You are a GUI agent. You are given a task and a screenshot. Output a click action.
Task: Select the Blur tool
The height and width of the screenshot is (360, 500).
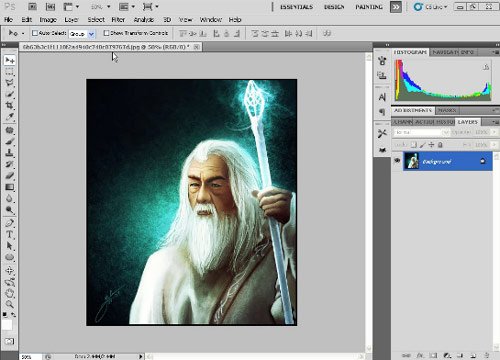10,198
